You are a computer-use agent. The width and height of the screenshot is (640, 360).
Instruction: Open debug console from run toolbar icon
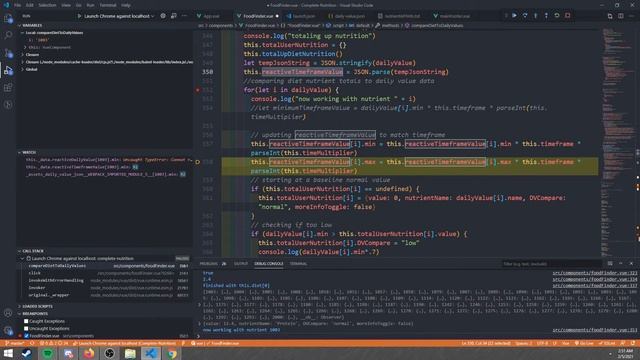[x=174, y=16]
